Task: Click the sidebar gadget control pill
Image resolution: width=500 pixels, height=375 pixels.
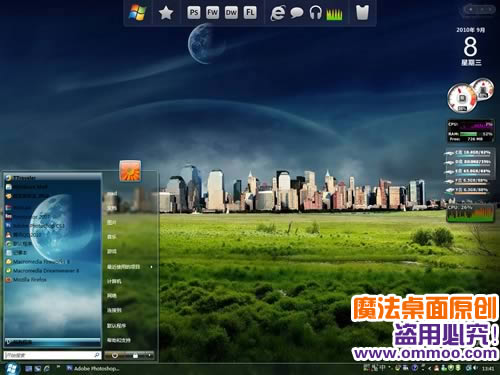Action: pos(480,10)
